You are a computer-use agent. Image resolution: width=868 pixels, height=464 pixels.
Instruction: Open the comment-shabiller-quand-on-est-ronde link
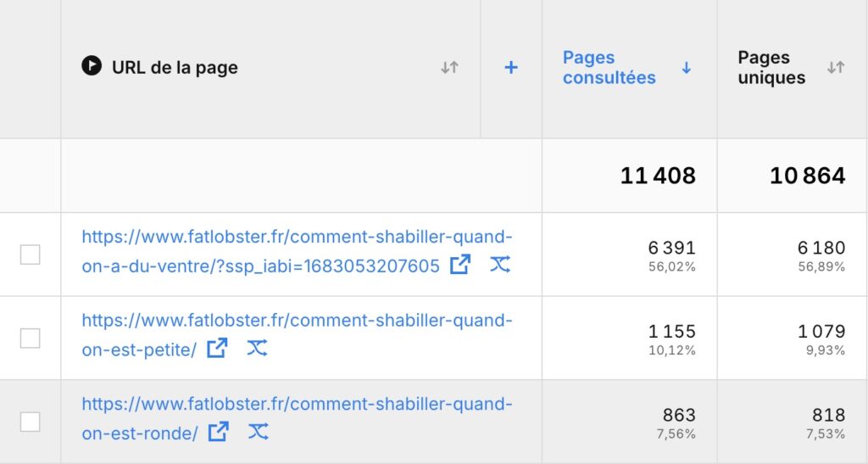297,418
